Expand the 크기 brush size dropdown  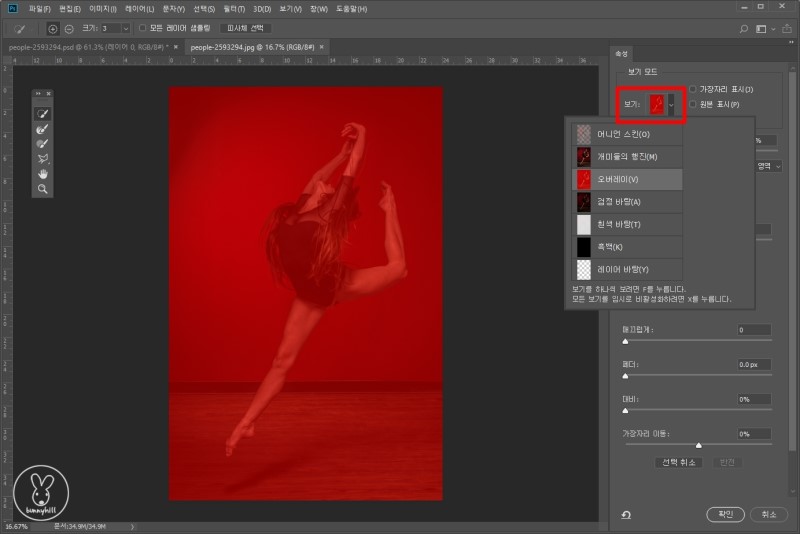coord(125,28)
